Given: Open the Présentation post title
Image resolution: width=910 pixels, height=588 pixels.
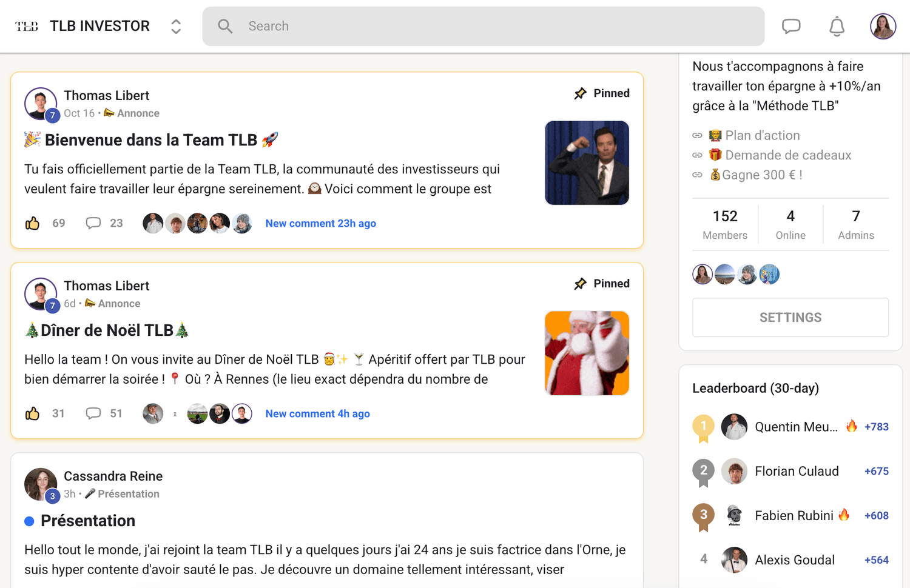Looking at the screenshot, I should pos(88,521).
